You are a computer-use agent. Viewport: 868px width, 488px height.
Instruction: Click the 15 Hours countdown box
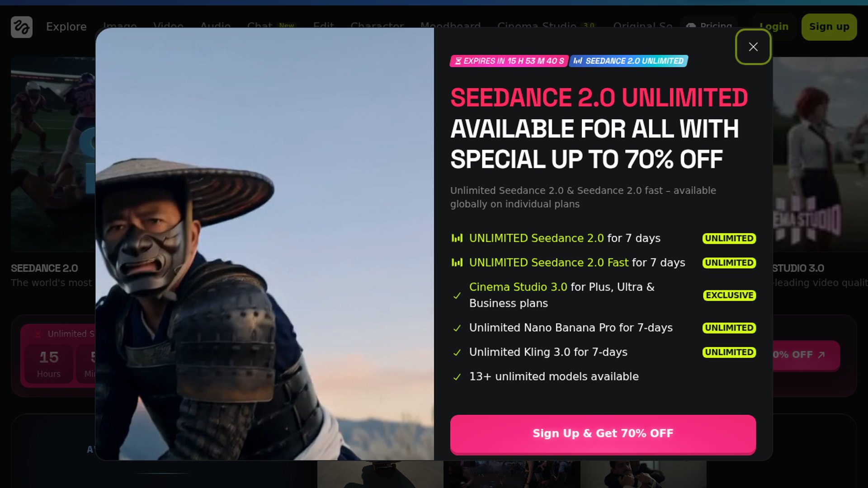pyautogui.click(x=48, y=364)
